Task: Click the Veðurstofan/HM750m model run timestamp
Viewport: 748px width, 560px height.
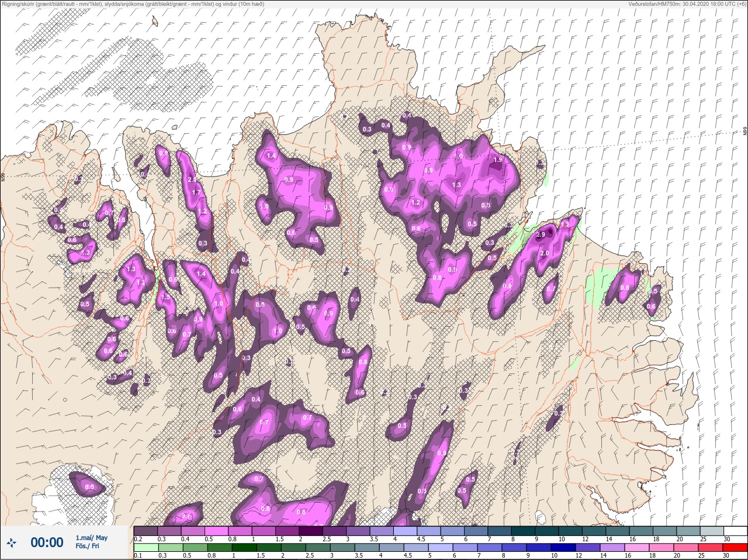Action: point(687,4)
